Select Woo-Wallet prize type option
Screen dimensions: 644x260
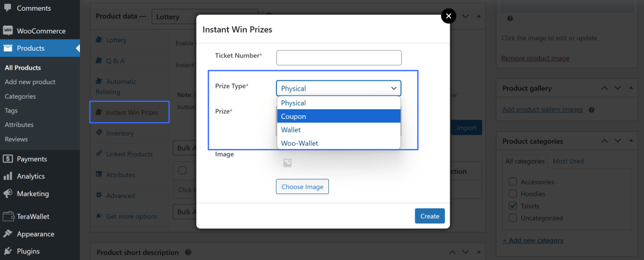click(x=339, y=143)
